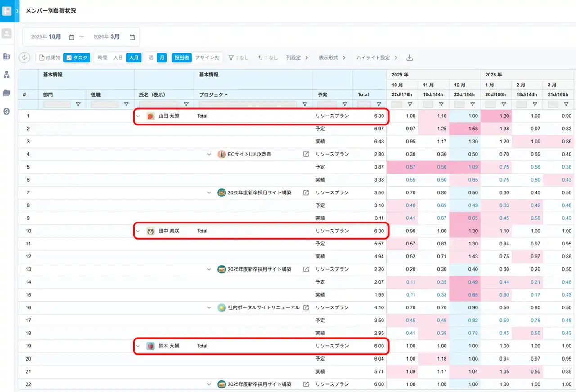Open the 表示形式 menu
The image size is (576, 392).
332,58
